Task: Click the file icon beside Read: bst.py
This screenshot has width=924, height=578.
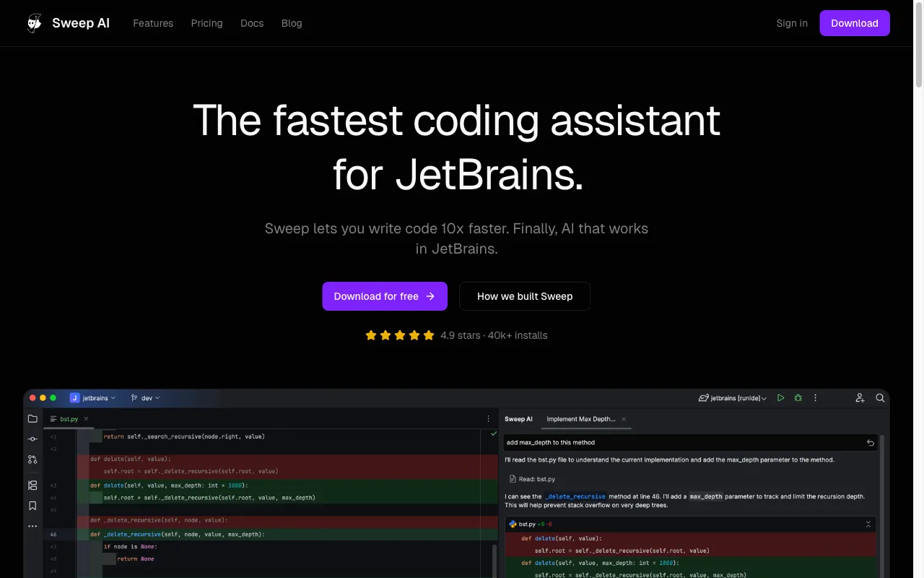Action: pyautogui.click(x=513, y=479)
